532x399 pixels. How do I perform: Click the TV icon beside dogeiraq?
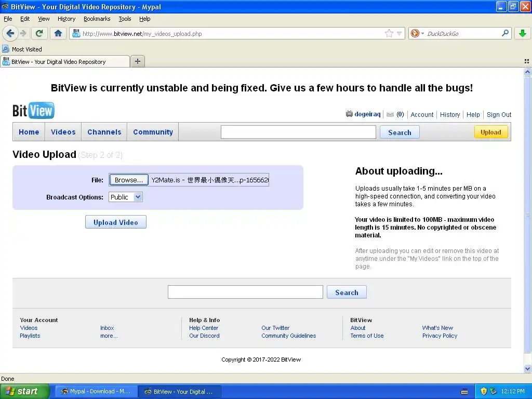pyautogui.click(x=349, y=114)
